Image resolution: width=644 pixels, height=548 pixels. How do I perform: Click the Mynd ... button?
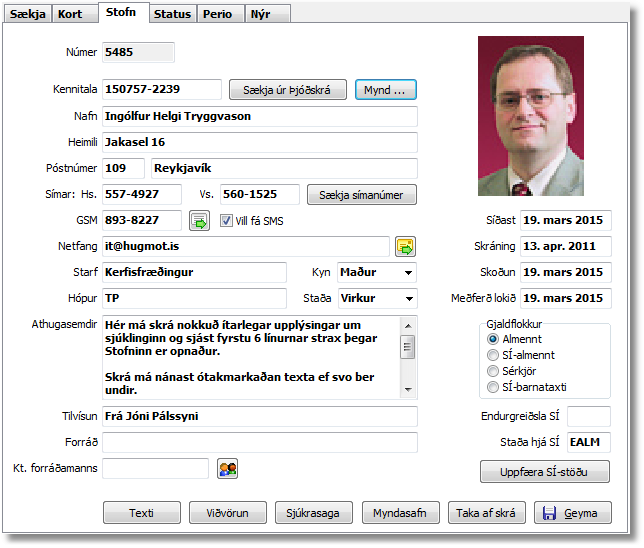(x=386, y=90)
